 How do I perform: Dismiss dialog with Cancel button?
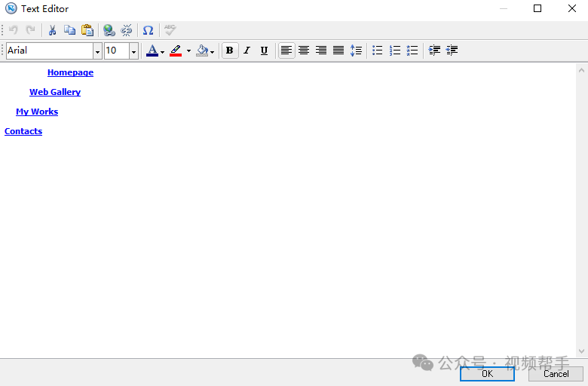[x=556, y=374]
